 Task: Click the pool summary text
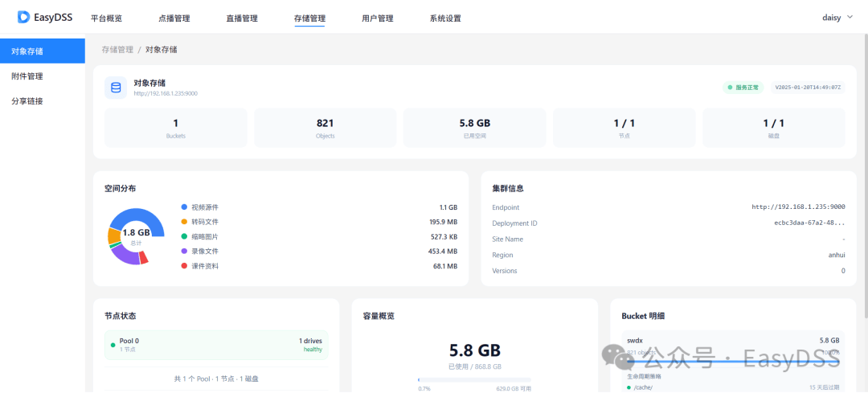216,379
